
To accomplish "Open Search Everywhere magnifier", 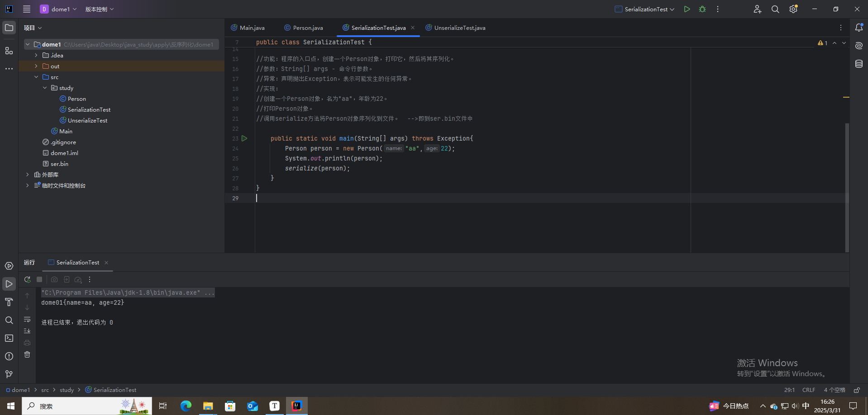I will (x=775, y=9).
